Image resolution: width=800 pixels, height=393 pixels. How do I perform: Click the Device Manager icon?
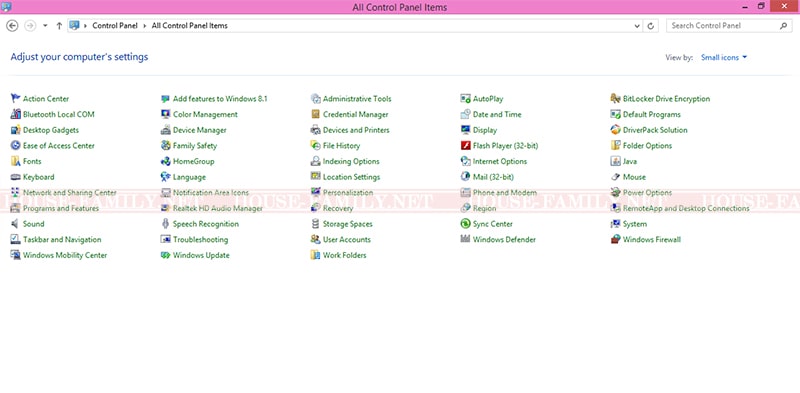click(x=165, y=130)
